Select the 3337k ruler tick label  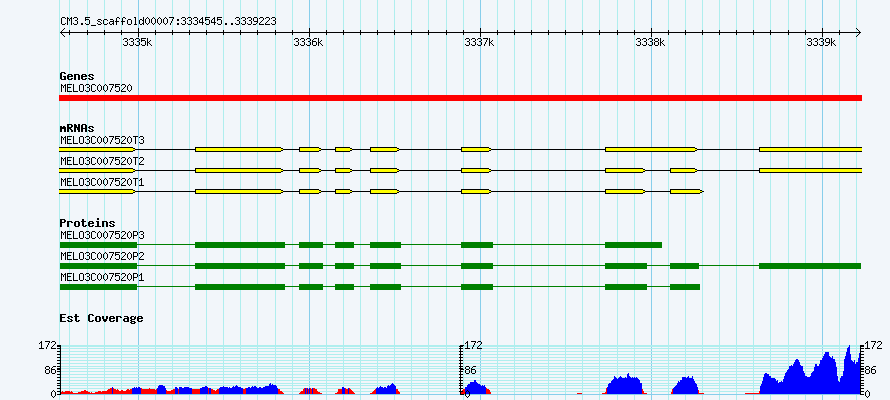[479, 43]
